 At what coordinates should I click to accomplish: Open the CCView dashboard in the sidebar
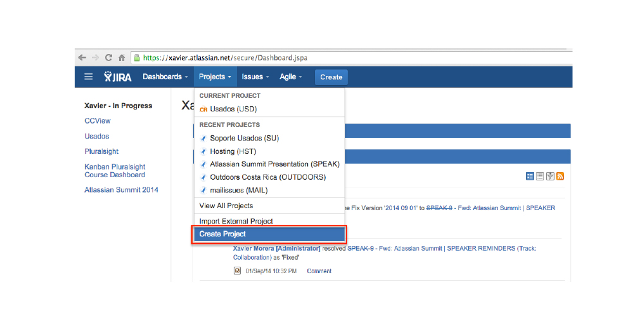click(97, 120)
